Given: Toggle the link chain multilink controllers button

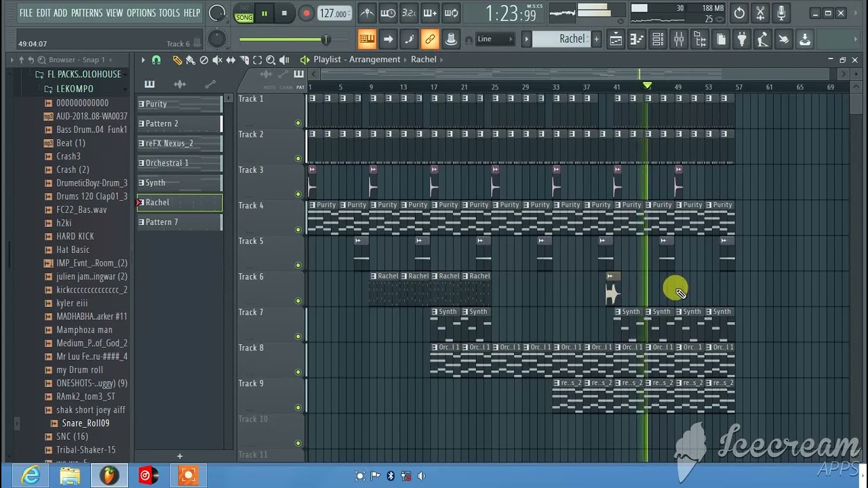Looking at the screenshot, I should 430,39.
